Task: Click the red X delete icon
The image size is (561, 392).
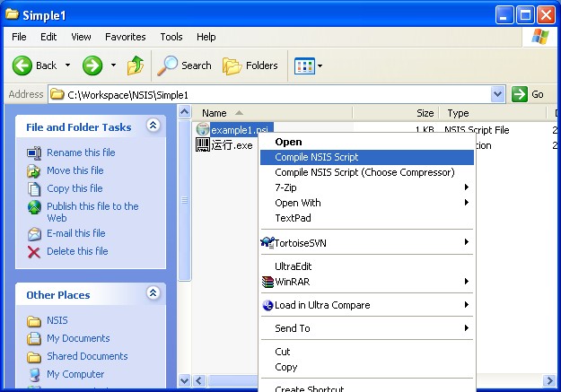Action: tap(34, 252)
